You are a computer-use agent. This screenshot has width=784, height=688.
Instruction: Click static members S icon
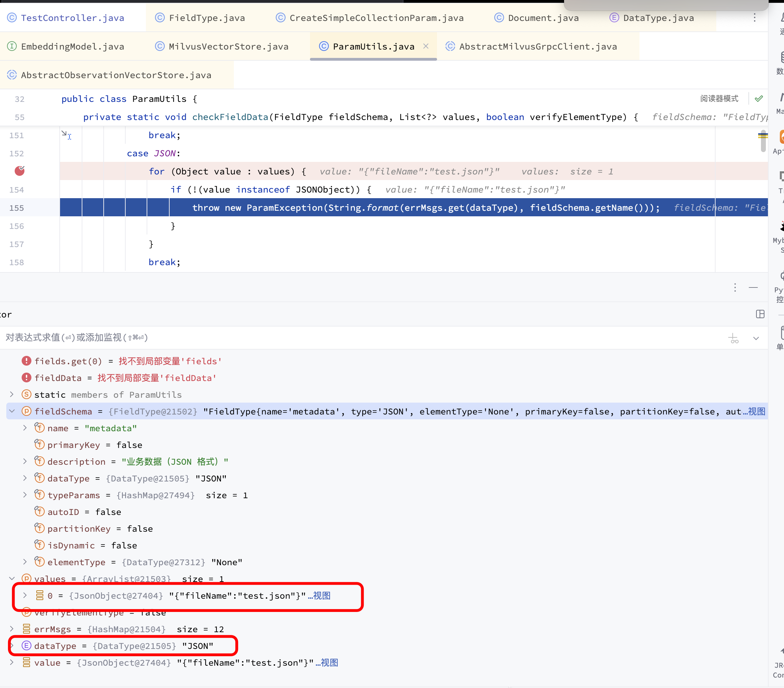[x=26, y=394]
